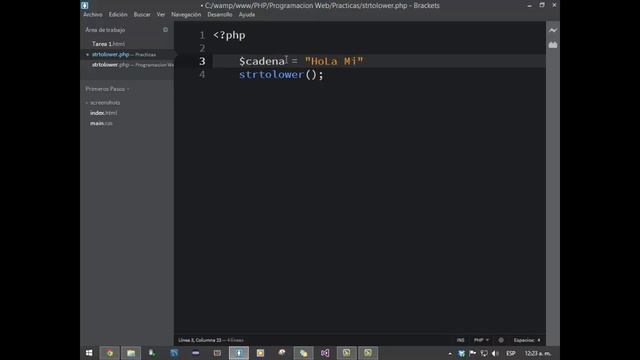Click the "HoLa Mi" string literal
This screenshot has width=640, height=360.
click(334, 61)
